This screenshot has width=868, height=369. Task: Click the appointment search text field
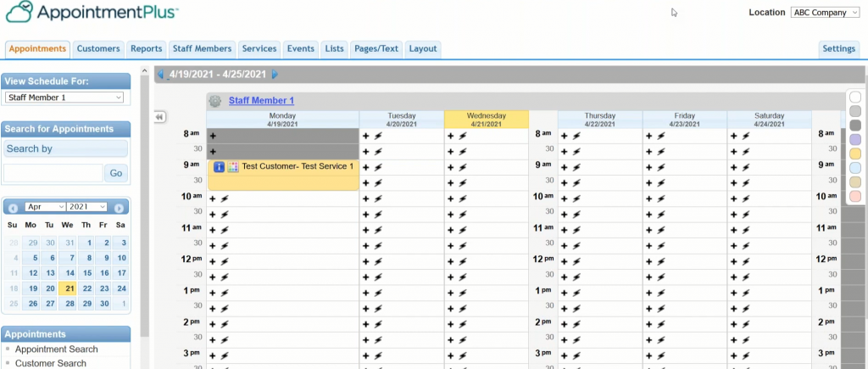[x=53, y=173]
